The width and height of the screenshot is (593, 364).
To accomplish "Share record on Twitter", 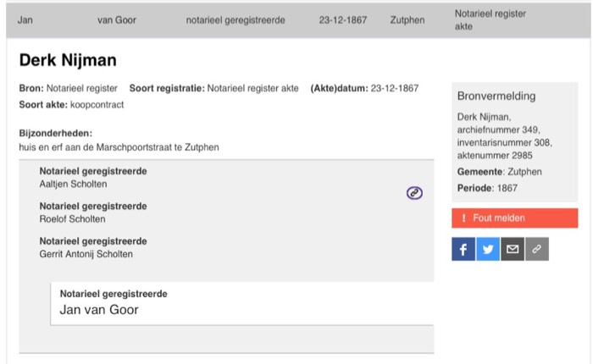I will pyautogui.click(x=488, y=249).
